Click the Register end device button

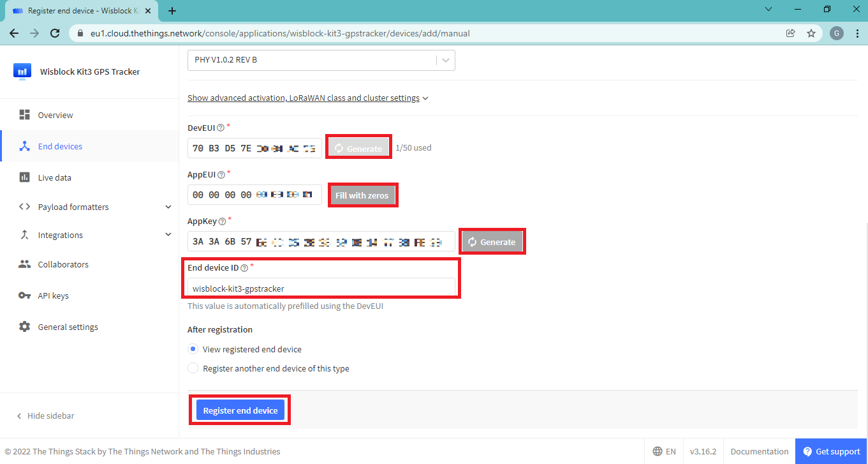(x=240, y=410)
